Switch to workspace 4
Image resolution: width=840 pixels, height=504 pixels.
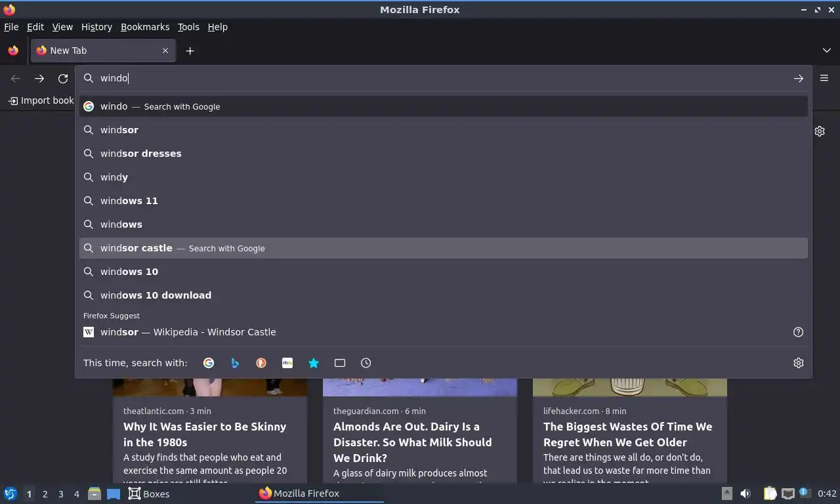tap(76, 494)
